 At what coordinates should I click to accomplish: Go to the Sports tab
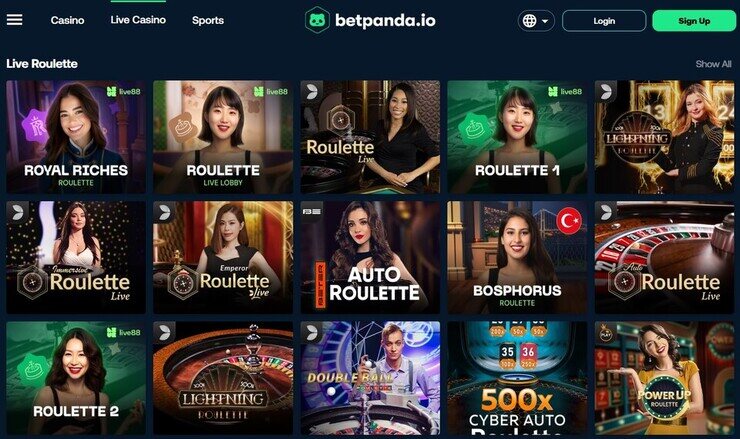pos(208,20)
